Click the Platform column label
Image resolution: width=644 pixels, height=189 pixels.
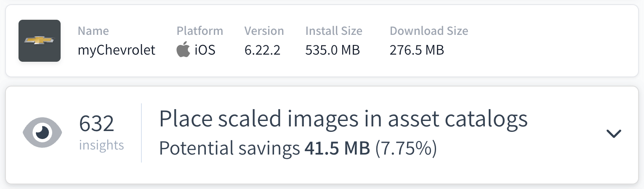(x=200, y=31)
